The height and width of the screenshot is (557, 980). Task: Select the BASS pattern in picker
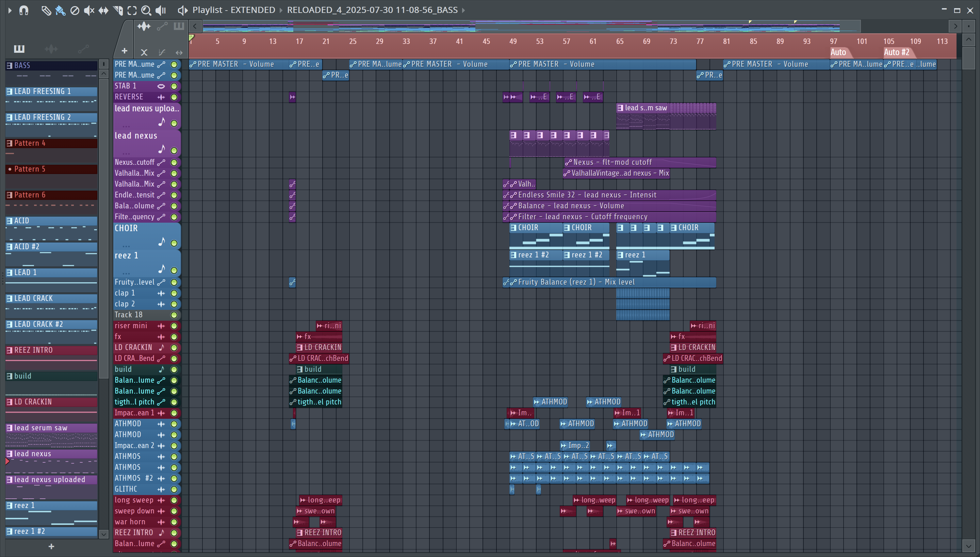51,65
